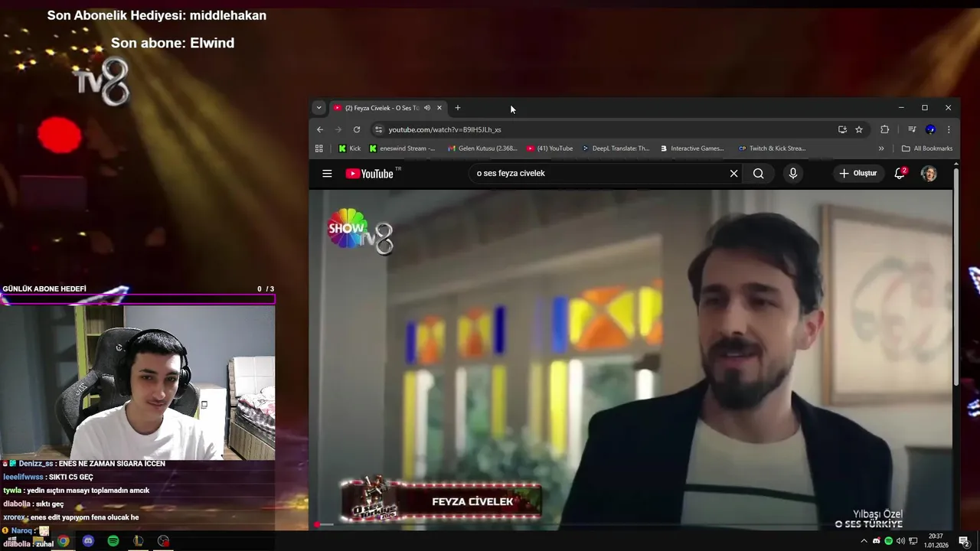Click the browser back arrow
The height and width of the screenshot is (551, 980).
[x=320, y=129]
